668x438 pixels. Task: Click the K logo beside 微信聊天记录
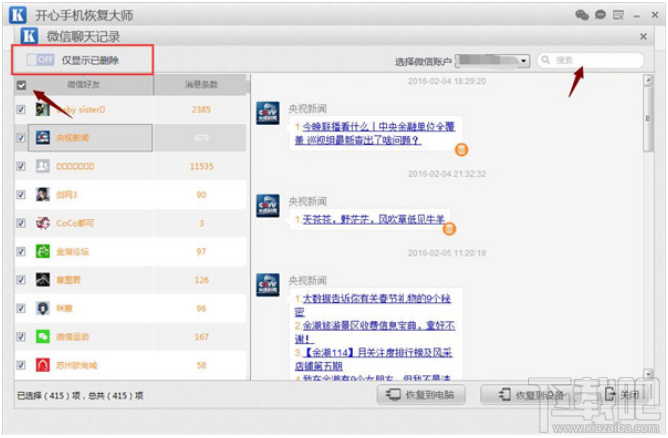click(x=29, y=36)
